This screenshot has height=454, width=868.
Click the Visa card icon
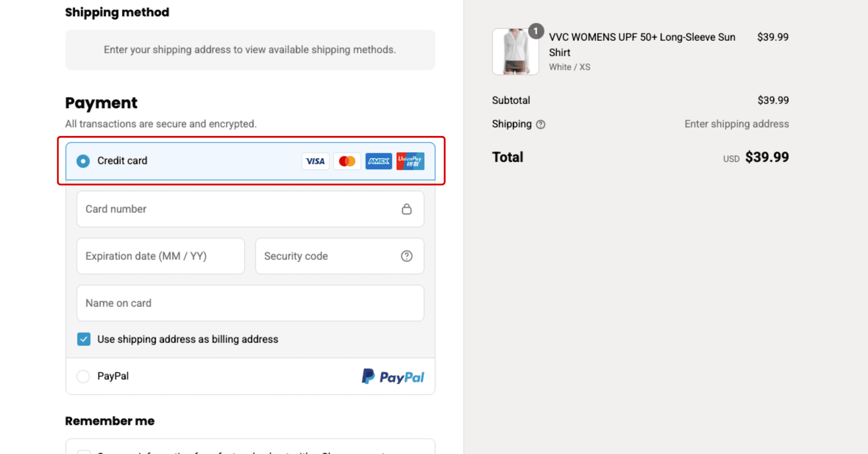315,161
